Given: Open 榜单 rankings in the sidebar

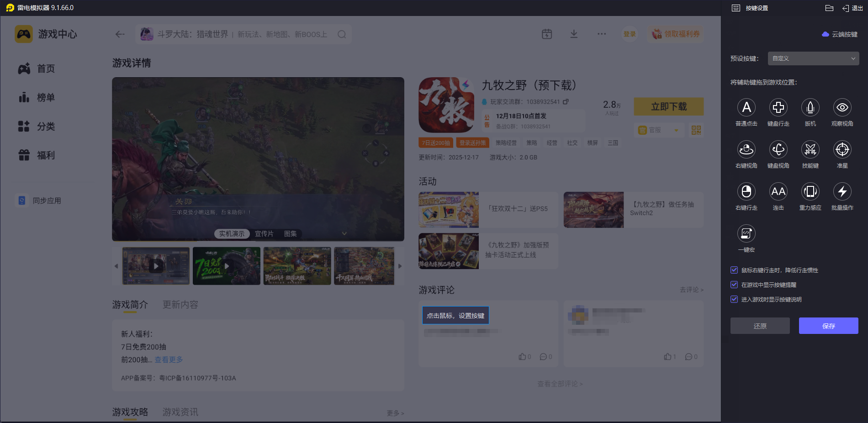Looking at the screenshot, I should [37, 97].
